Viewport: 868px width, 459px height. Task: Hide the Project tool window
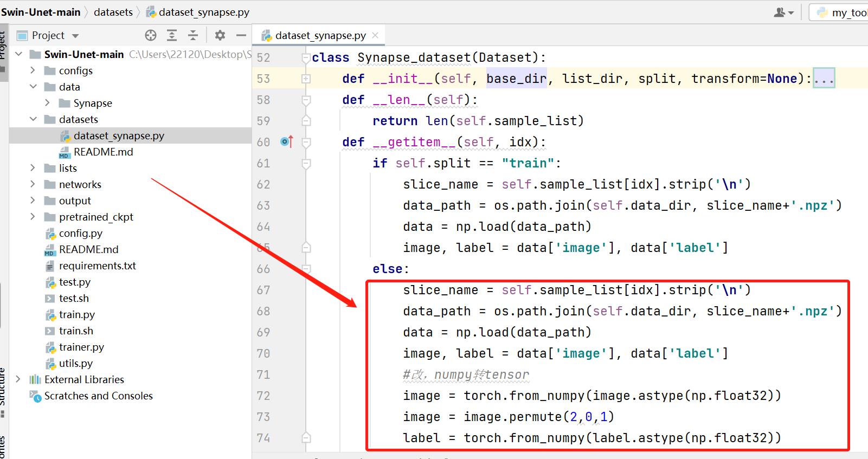[x=241, y=35]
